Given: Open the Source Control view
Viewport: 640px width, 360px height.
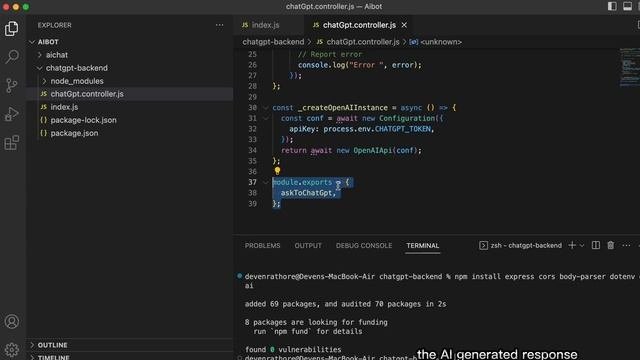Looking at the screenshot, I should [11, 85].
